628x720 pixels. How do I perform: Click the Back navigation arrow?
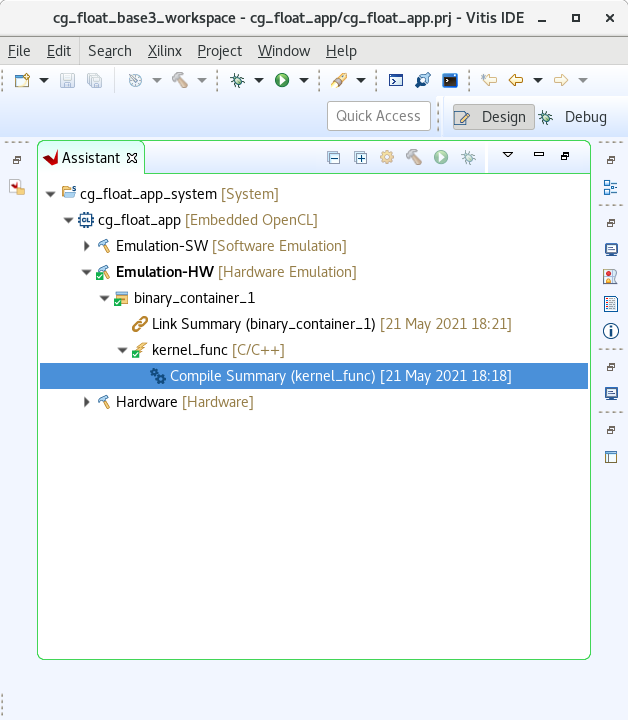(x=516, y=80)
